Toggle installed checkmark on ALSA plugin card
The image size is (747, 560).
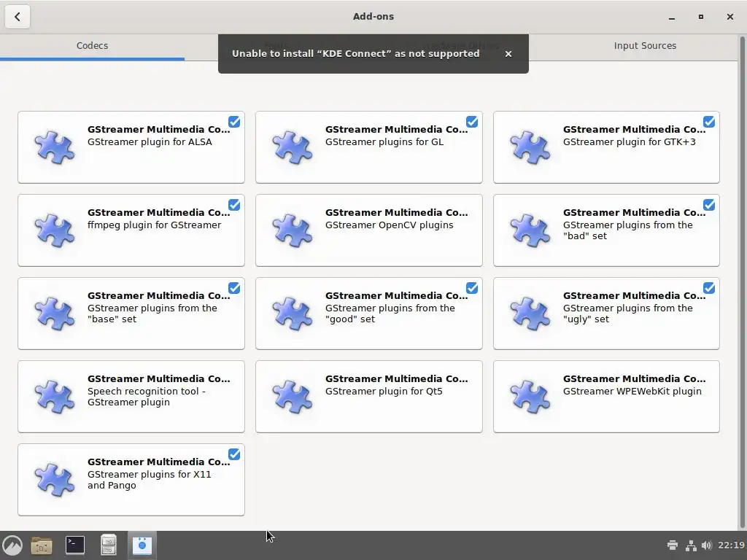[x=234, y=122]
